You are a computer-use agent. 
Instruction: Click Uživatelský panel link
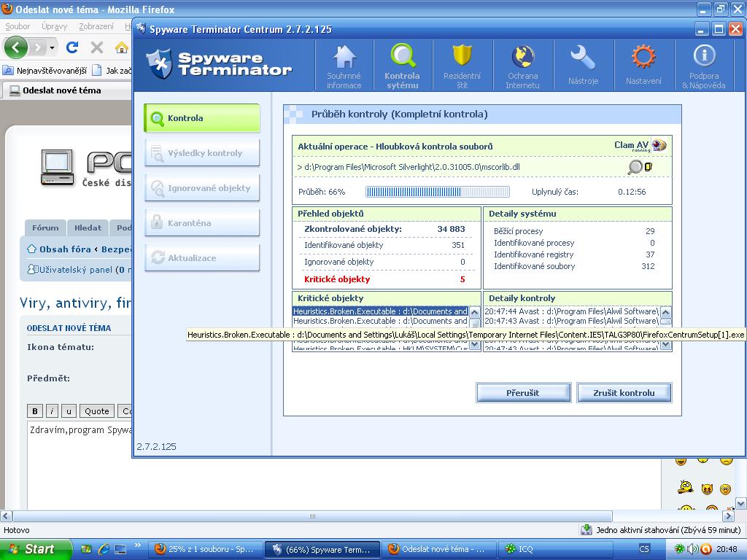(76, 270)
